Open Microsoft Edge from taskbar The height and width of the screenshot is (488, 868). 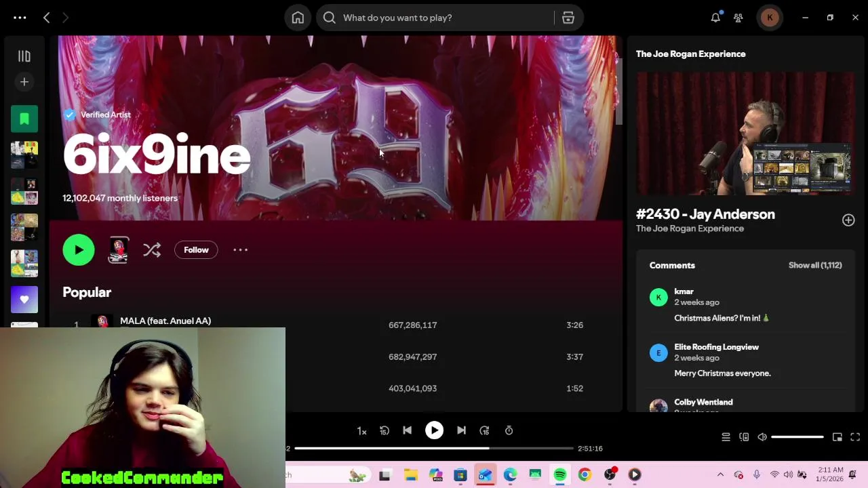pos(510,474)
